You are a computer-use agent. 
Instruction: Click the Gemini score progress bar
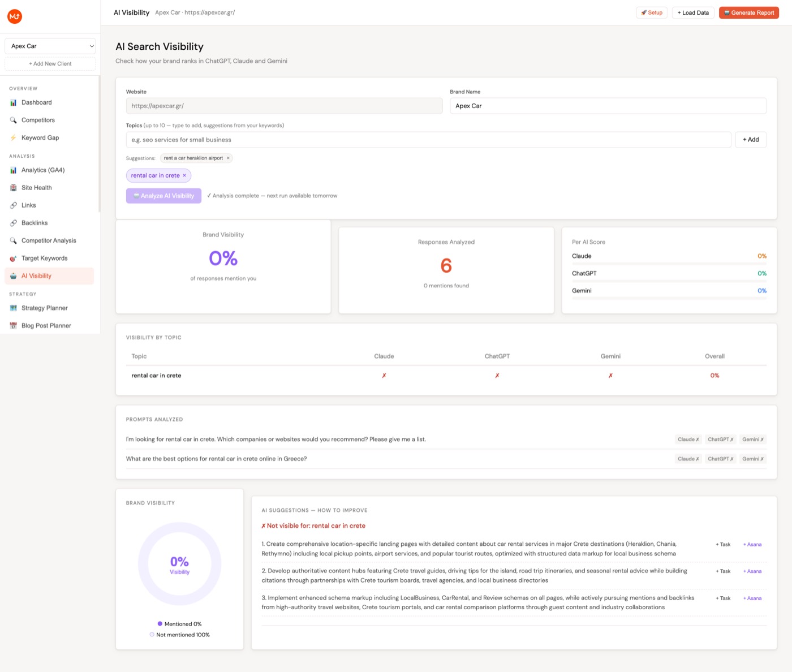pos(669,298)
